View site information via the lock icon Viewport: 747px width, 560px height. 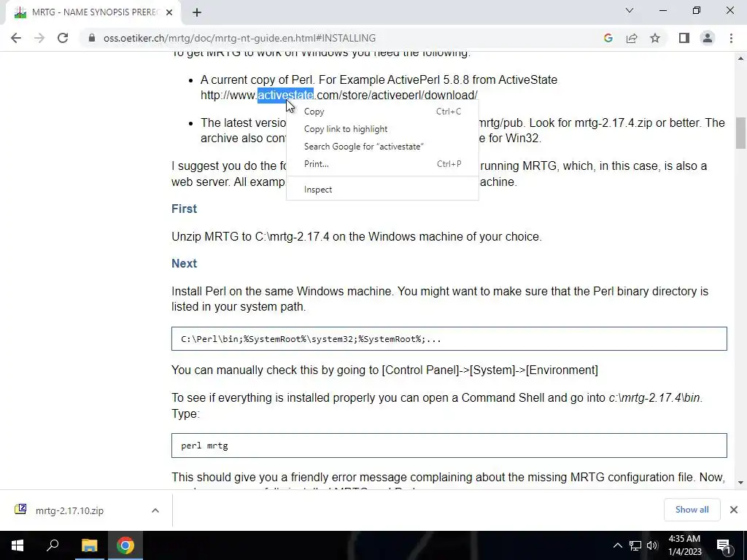point(92,38)
